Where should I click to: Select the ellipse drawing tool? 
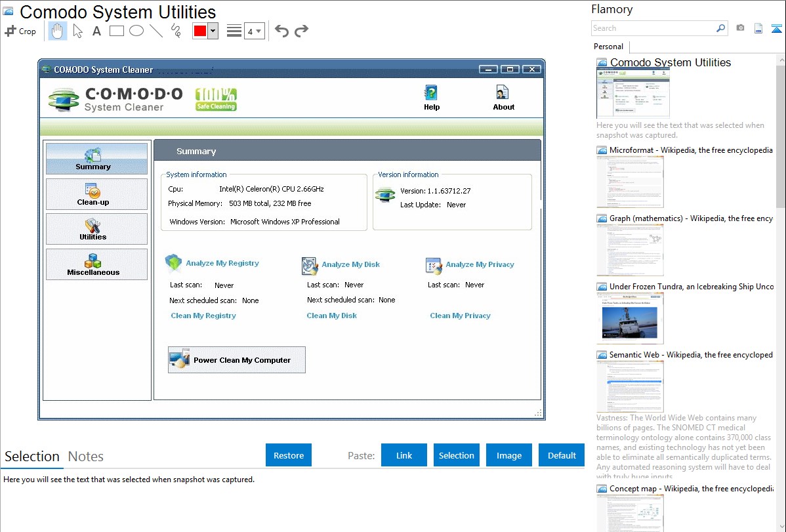[136, 31]
